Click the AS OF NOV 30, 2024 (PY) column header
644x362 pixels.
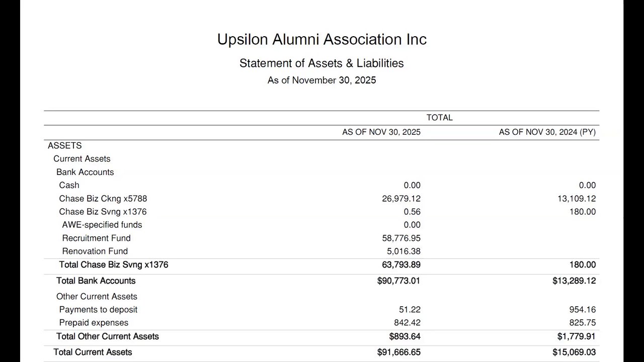(x=547, y=132)
